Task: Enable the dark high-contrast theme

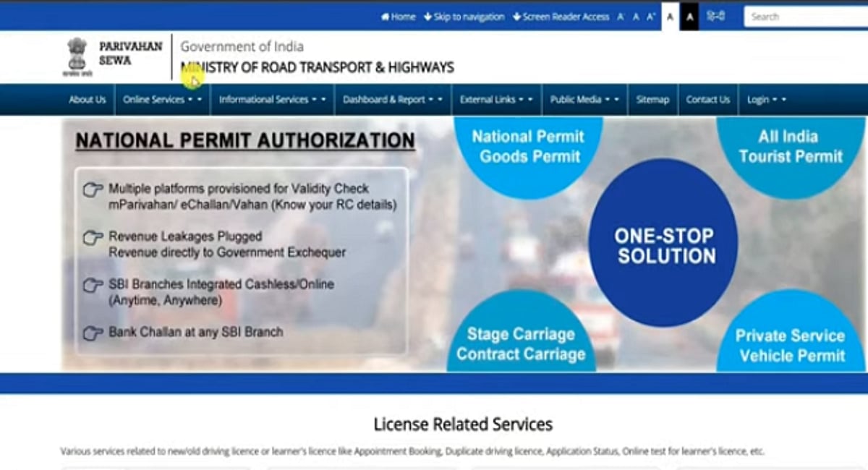Action: click(x=689, y=15)
